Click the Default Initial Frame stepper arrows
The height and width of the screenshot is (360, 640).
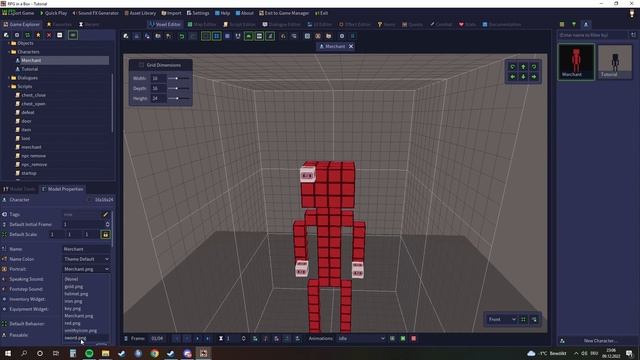click(107, 224)
